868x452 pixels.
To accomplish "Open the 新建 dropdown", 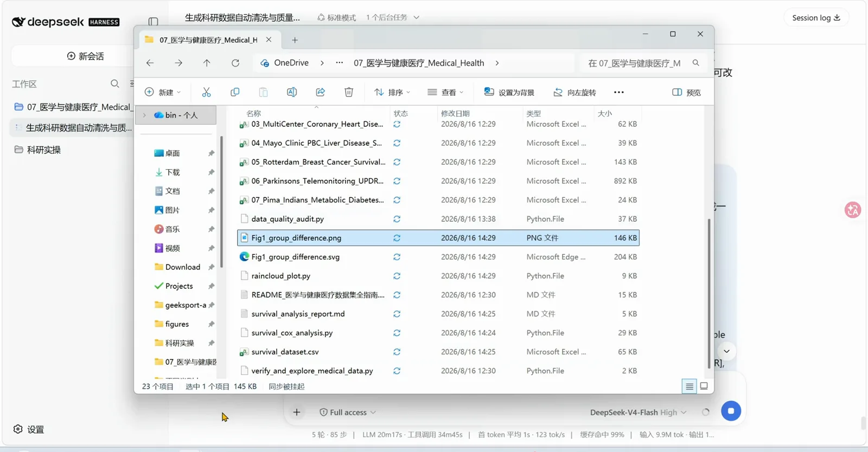I will (x=163, y=92).
